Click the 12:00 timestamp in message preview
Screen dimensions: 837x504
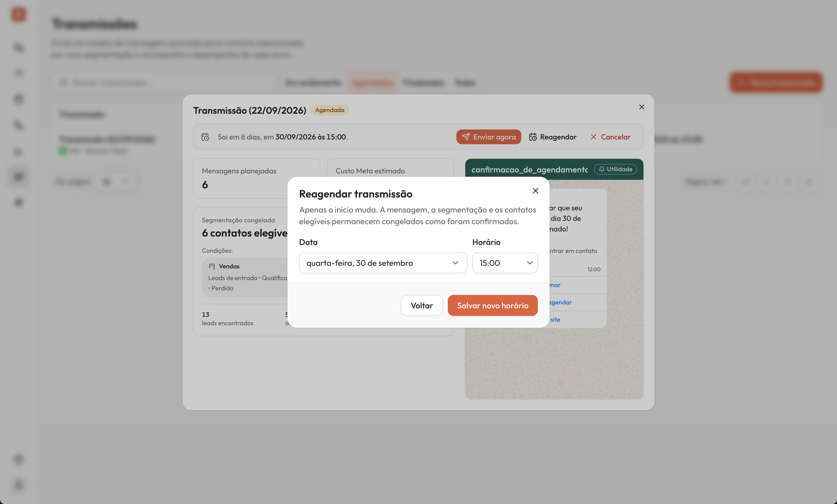(x=594, y=269)
